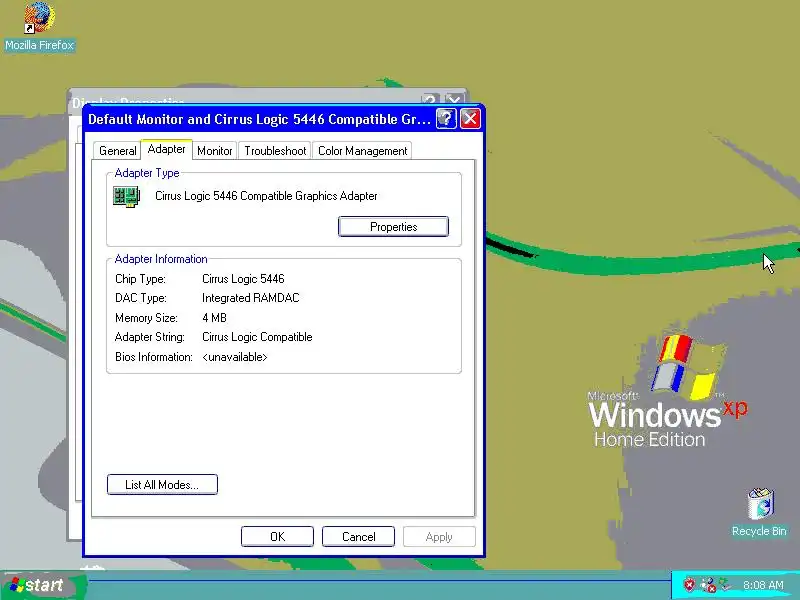
Task: Click the greyed Apply button
Action: [439, 537]
